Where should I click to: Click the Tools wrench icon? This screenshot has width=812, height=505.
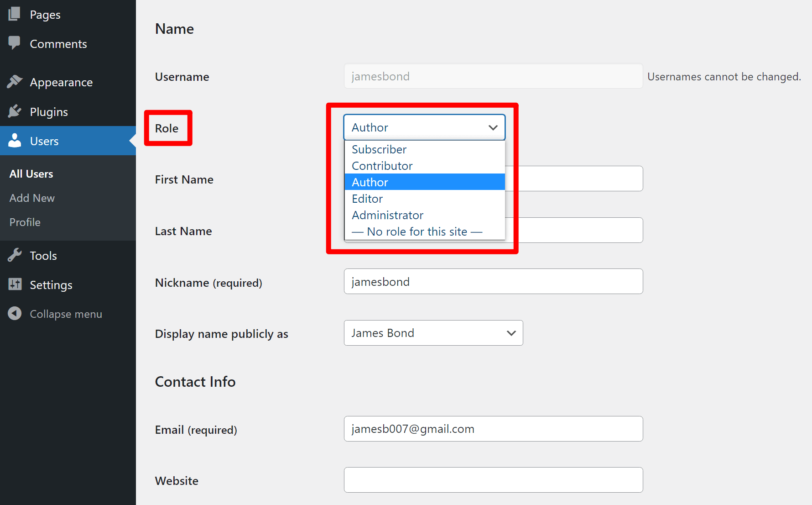[14, 255]
